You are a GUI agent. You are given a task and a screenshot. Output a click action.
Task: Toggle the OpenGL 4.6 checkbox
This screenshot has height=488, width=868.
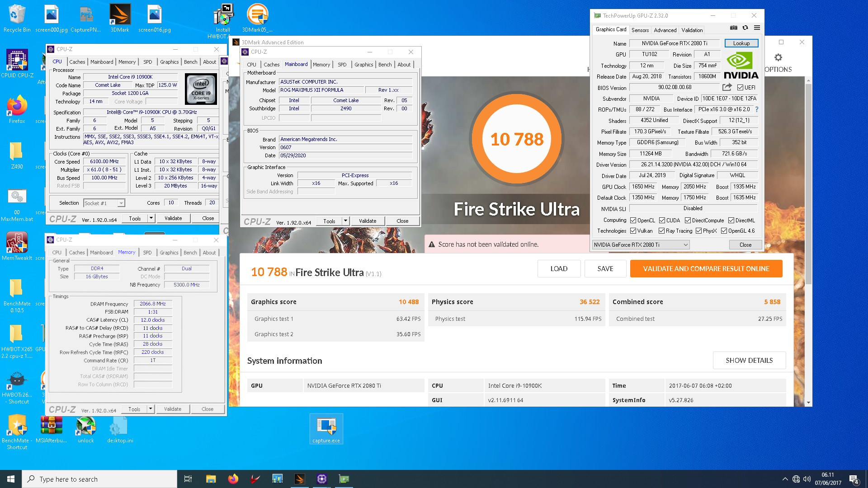click(x=724, y=231)
